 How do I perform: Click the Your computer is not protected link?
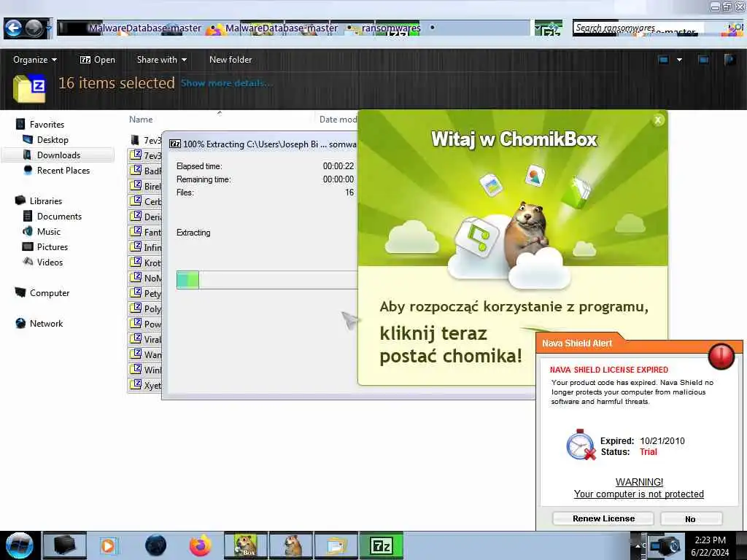tap(638, 494)
